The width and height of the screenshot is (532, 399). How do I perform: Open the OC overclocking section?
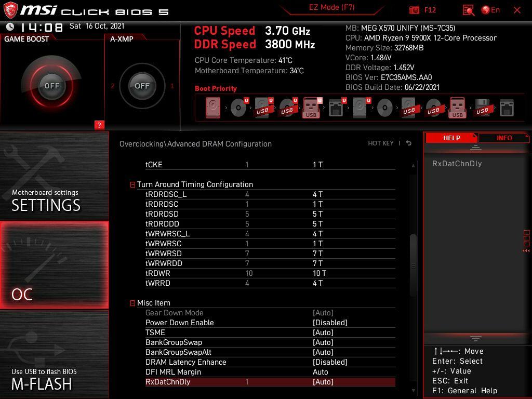click(x=54, y=265)
